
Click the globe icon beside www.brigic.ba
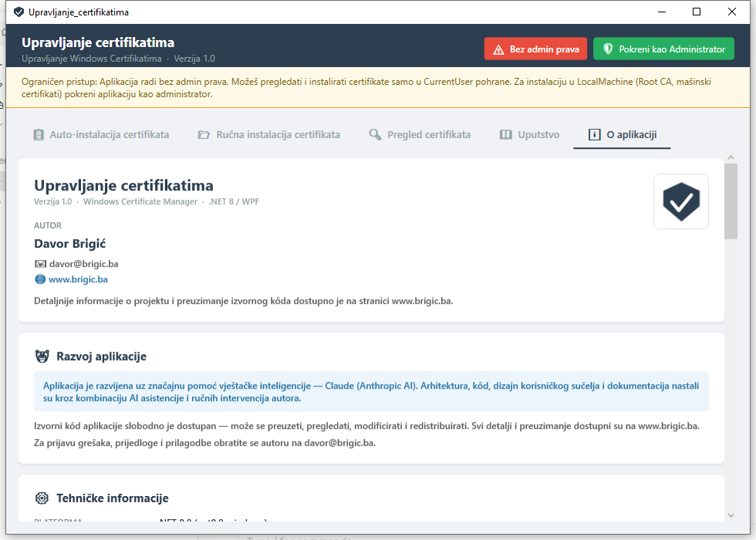[x=40, y=279]
